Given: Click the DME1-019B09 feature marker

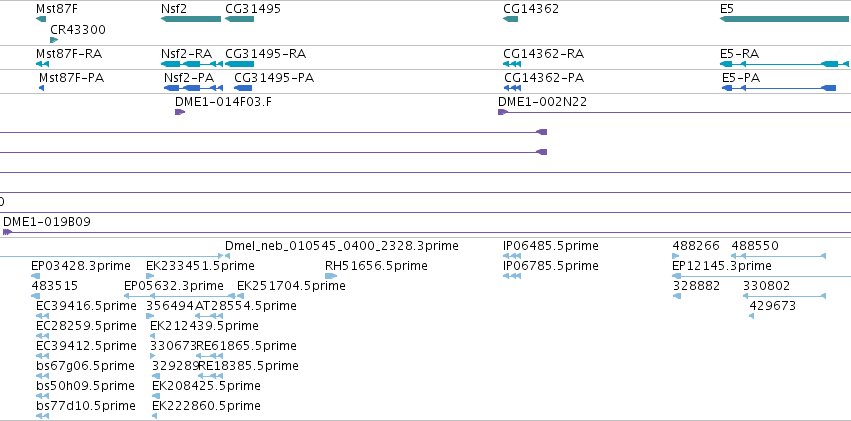Looking at the screenshot, I should (x=7, y=232).
